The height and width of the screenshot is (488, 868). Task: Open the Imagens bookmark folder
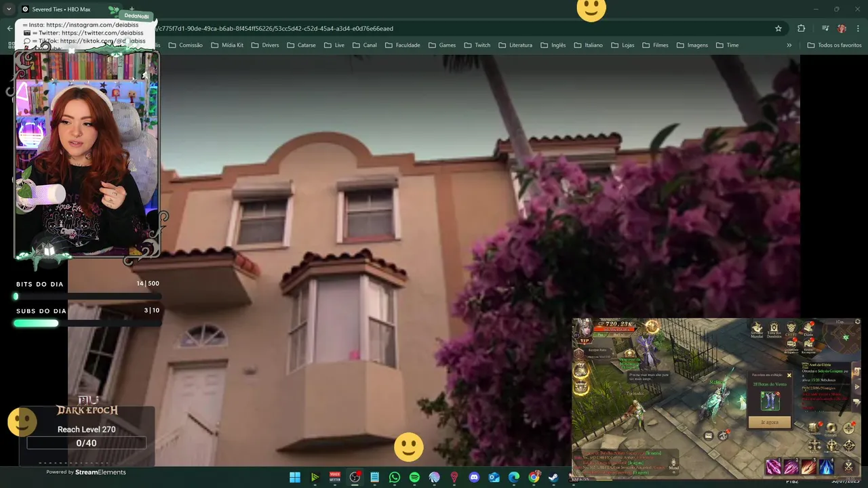(x=692, y=45)
